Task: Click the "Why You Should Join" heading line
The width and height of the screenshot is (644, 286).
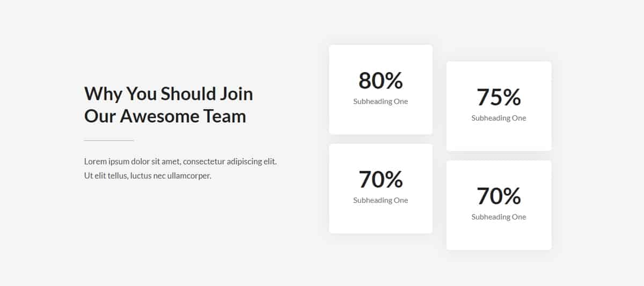Action: click(169, 93)
